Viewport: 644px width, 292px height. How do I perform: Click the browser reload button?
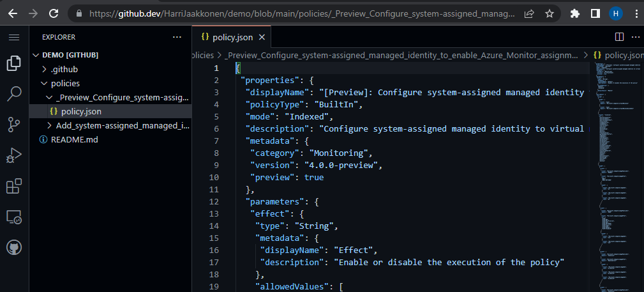(x=56, y=13)
